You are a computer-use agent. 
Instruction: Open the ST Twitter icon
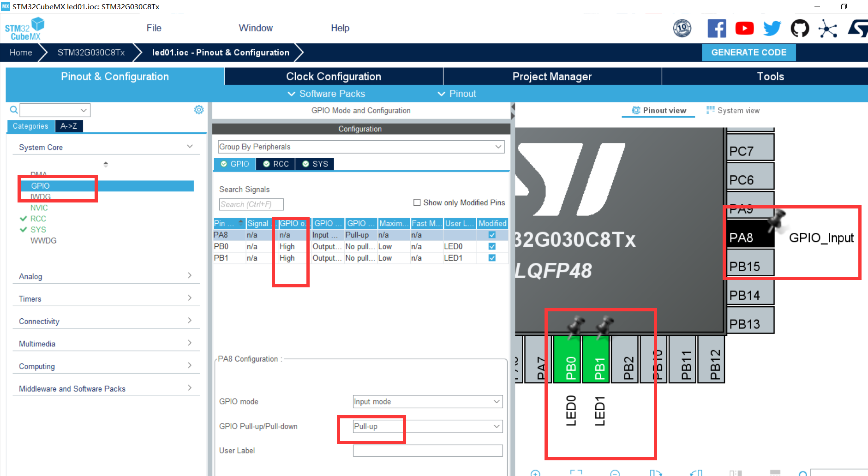[772, 29]
